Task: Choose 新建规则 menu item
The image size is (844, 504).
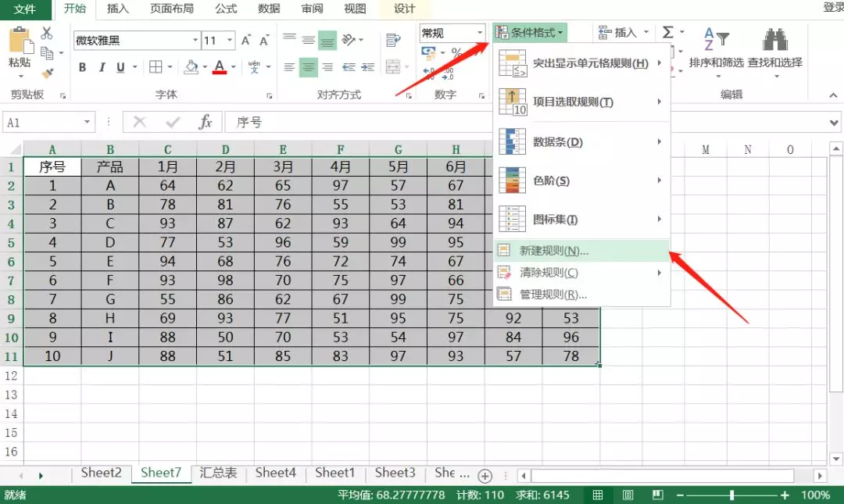Action: (x=581, y=251)
